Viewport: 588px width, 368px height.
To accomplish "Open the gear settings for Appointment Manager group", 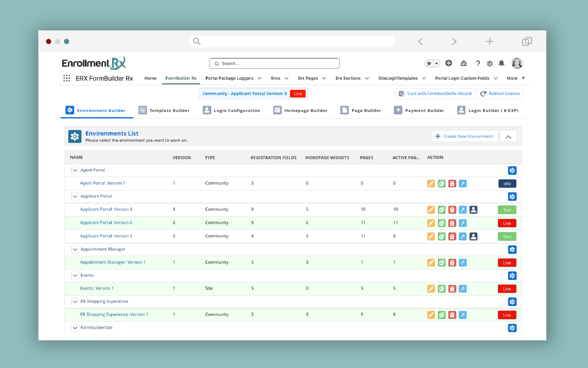I will (x=512, y=250).
